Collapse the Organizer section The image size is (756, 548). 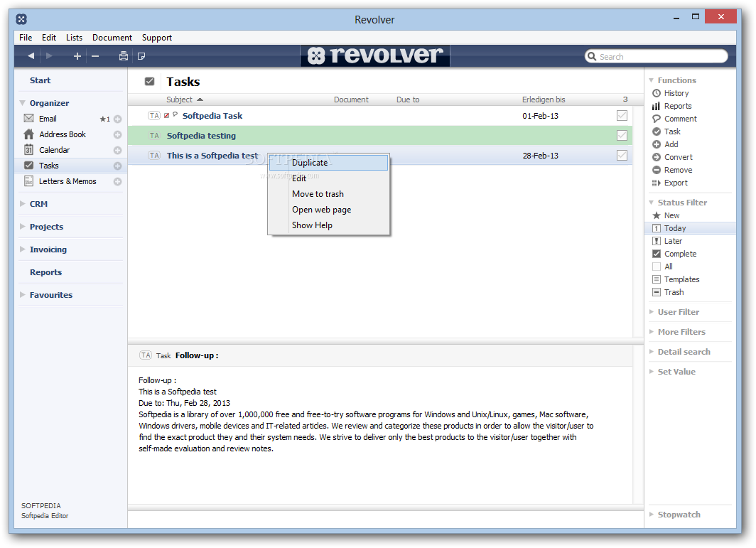22,103
